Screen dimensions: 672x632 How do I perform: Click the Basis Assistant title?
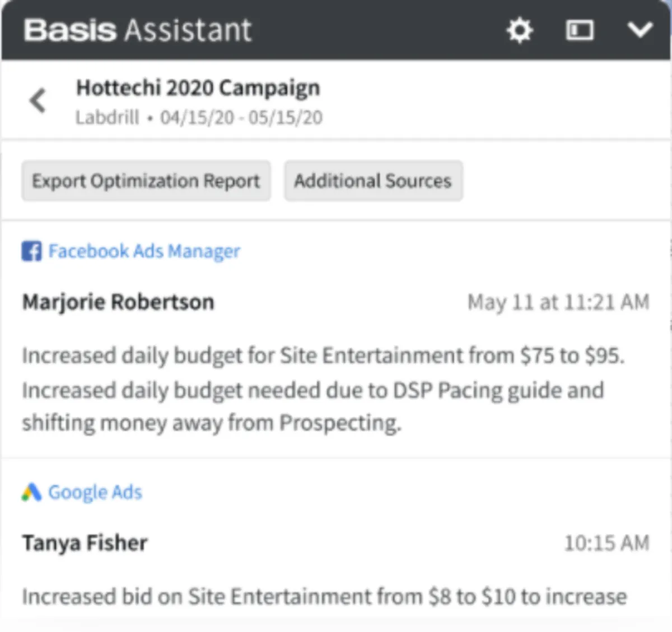tap(138, 30)
